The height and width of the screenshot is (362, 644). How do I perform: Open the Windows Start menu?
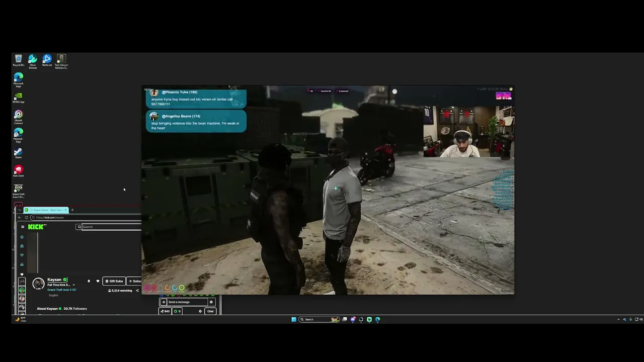[294, 319]
